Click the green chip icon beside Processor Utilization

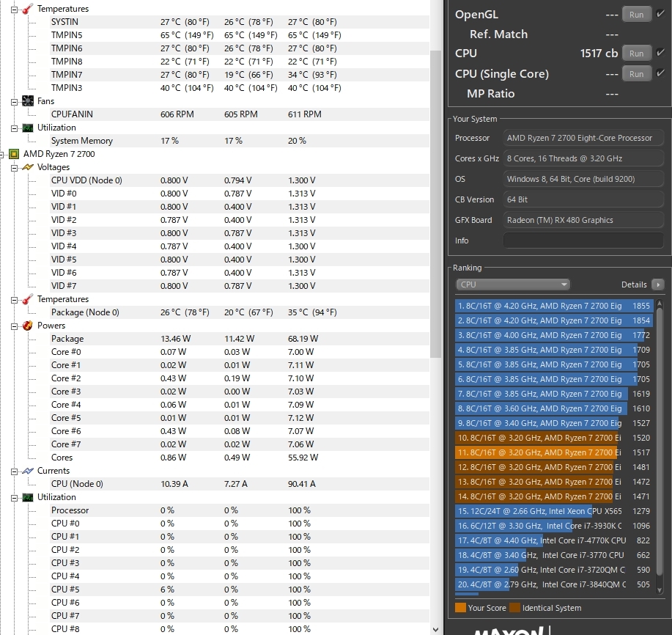[x=27, y=497]
